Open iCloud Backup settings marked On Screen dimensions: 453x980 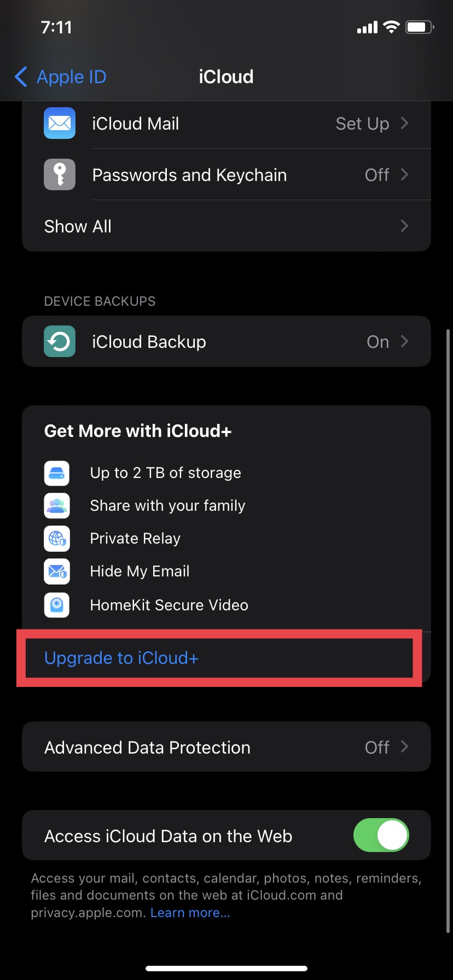click(226, 341)
